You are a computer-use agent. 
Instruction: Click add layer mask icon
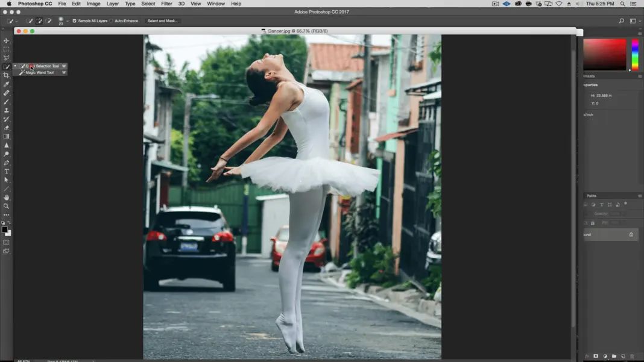(596, 356)
